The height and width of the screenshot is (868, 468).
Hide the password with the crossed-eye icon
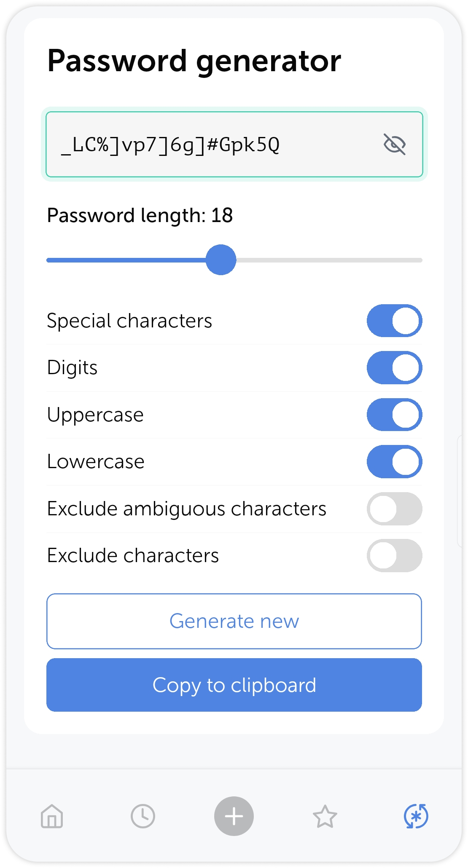(x=395, y=145)
